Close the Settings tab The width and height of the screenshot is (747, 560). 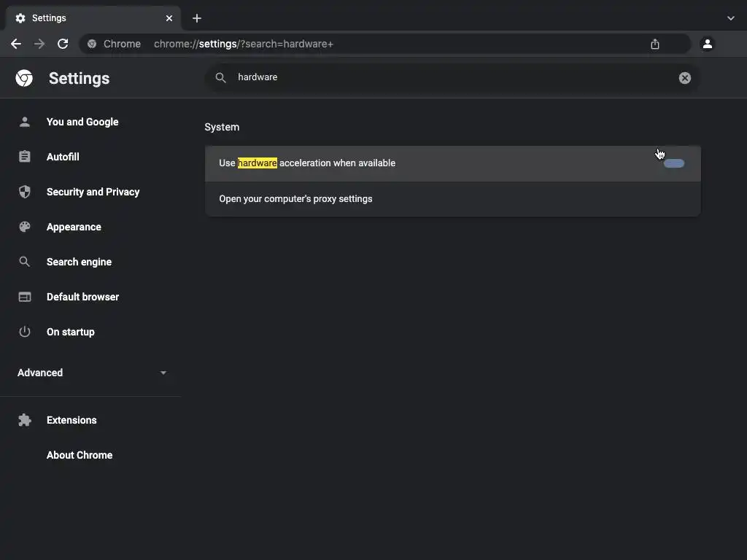click(169, 18)
